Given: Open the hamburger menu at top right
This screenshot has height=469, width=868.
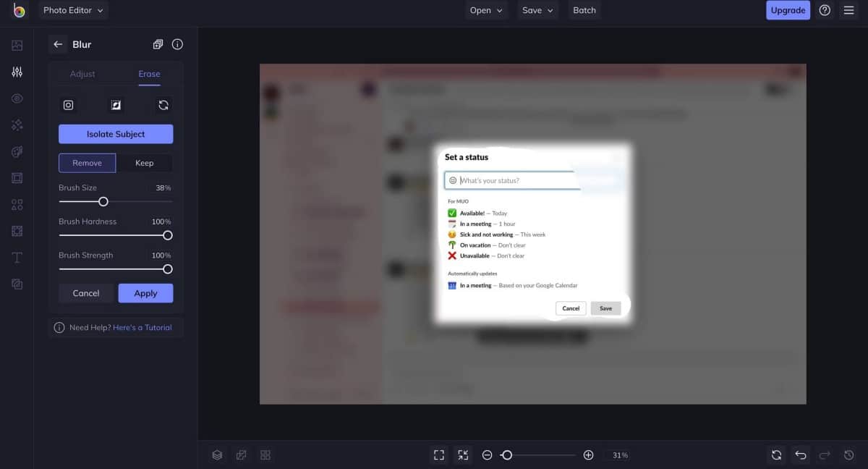Looking at the screenshot, I should (x=849, y=11).
